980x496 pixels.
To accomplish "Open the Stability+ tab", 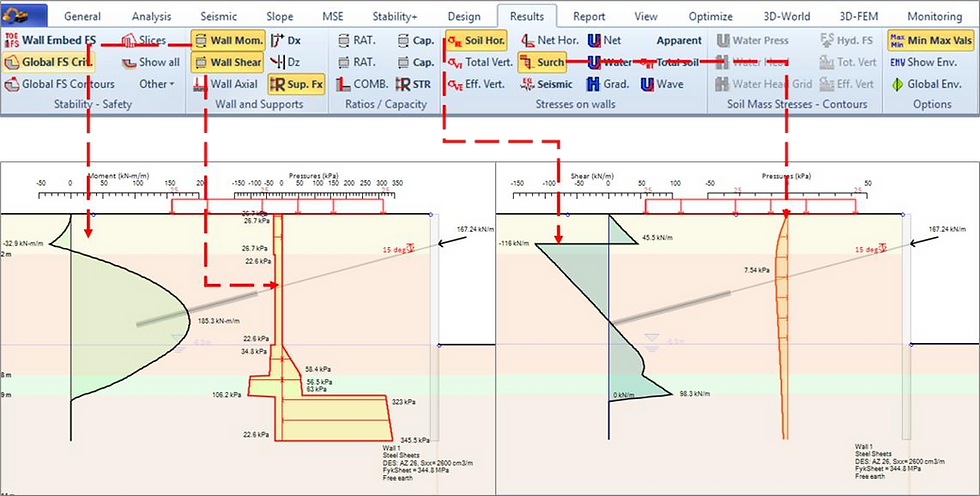I will point(395,16).
